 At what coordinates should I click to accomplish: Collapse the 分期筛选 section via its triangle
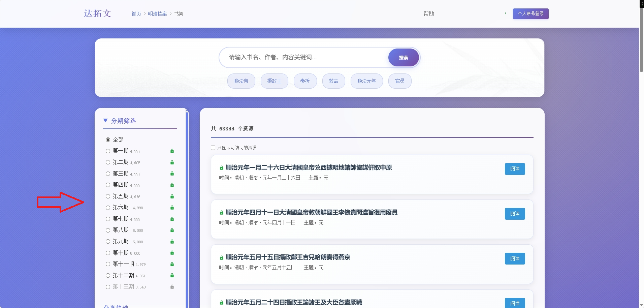click(105, 121)
